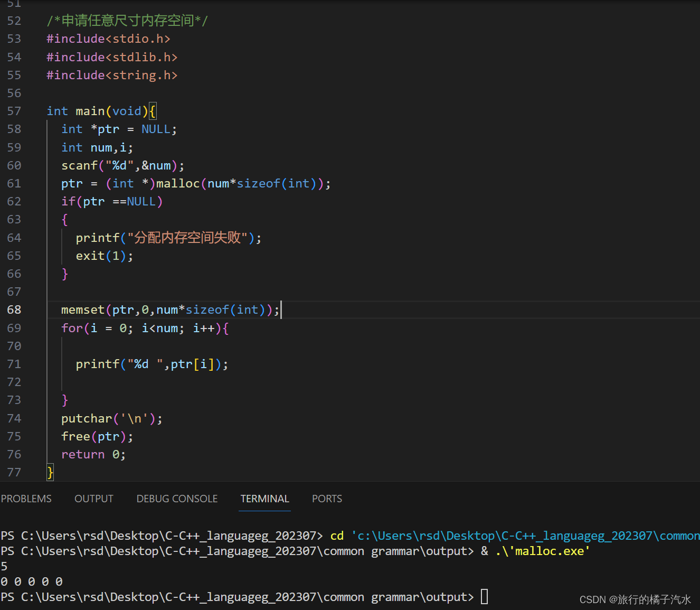The image size is (700, 610).
Task: Select the TERMINAL tab
Action: point(265,499)
